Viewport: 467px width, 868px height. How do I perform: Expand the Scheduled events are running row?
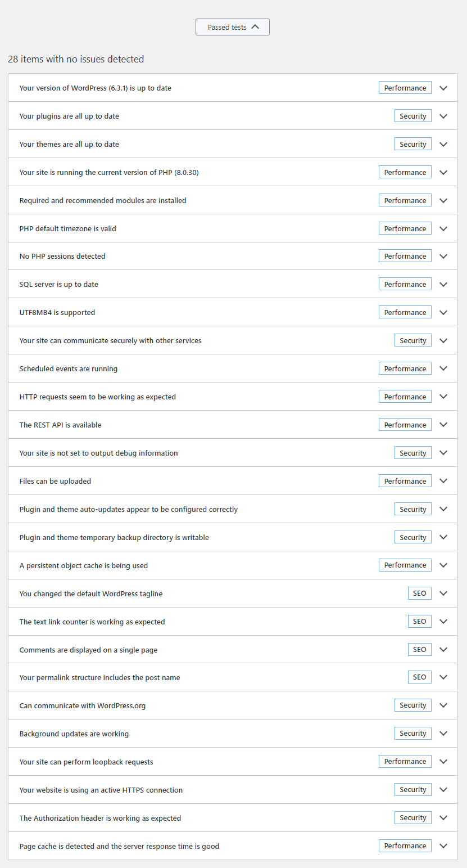coord(443,369)
